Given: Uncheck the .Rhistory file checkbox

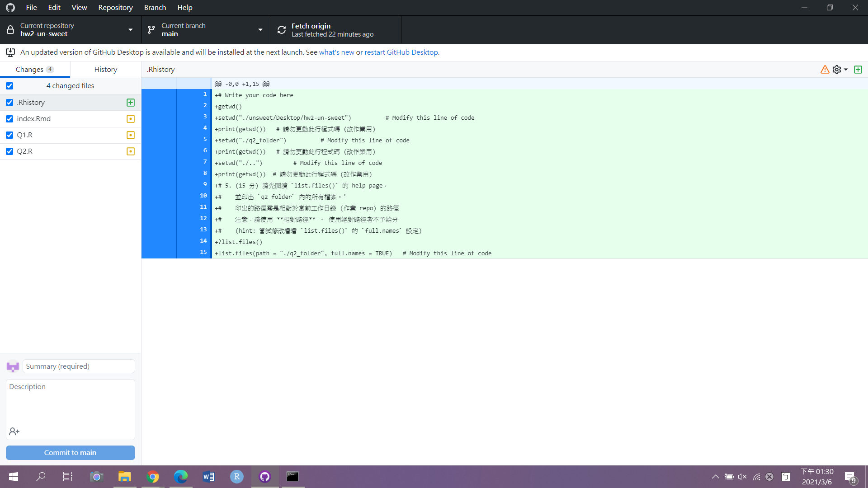Looking at the screenshot, I should pos(9,103).
